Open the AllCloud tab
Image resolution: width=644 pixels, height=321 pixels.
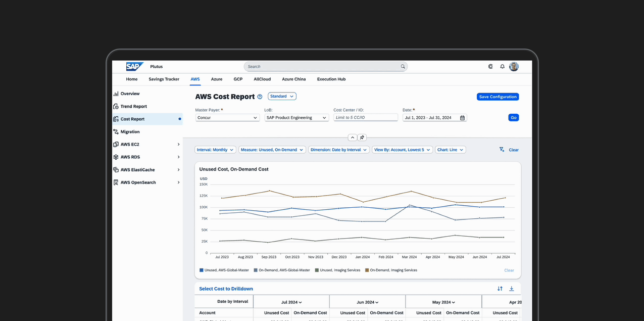[262, 79]
